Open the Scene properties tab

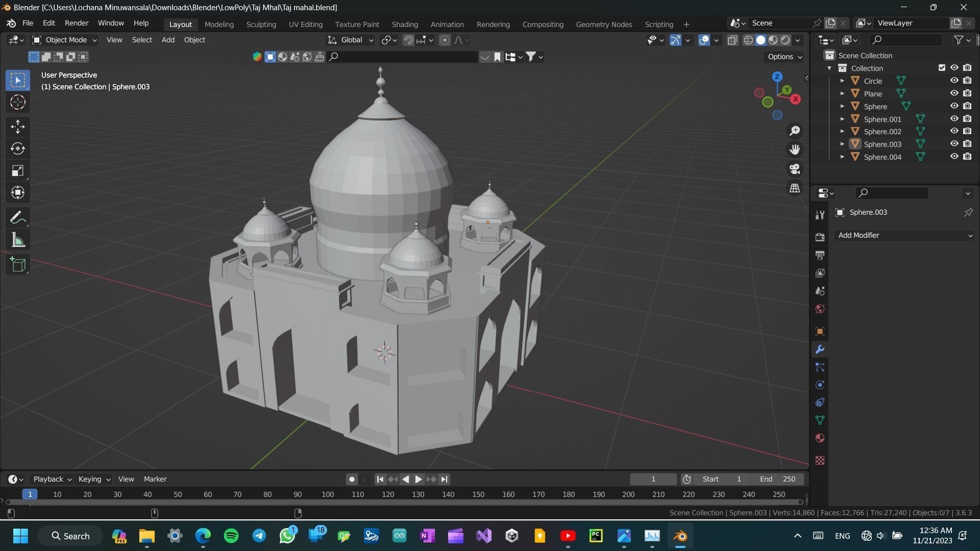click(820, 291)
